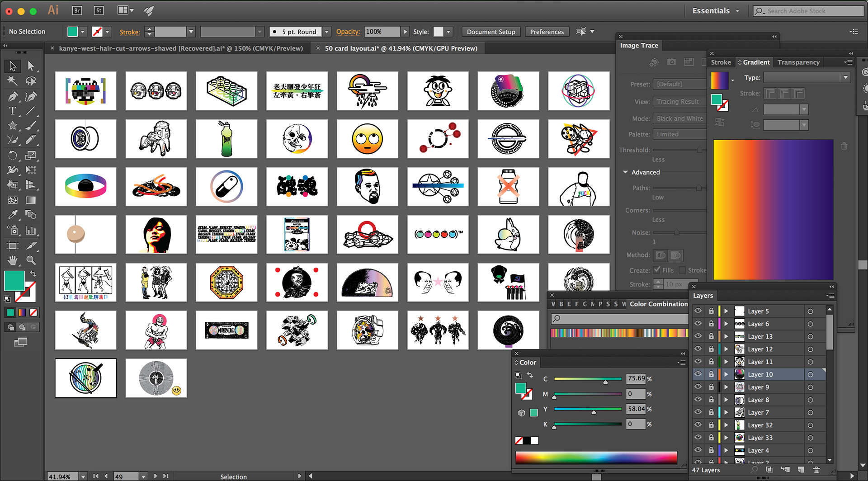868x481 pixels.
Task: Toggle visibility of Layer 10
Action: 698,374
